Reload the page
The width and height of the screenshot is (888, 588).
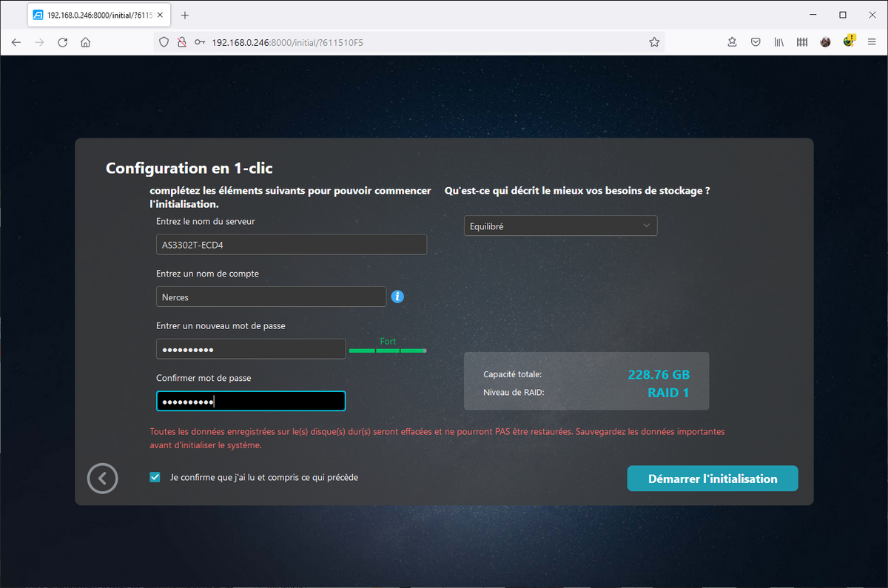coord(63,42)
